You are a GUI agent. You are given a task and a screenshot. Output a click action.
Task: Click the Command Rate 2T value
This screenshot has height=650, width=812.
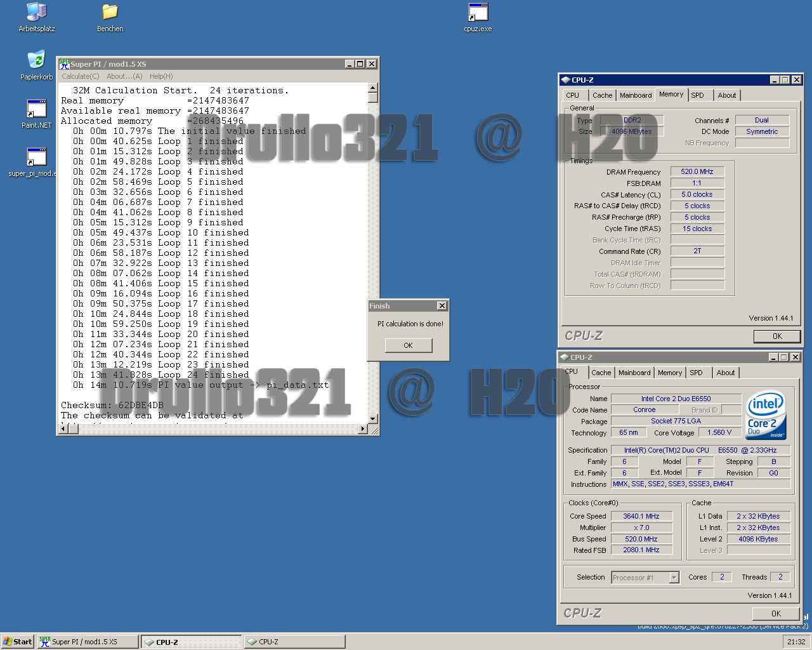[x=697, y=251]
